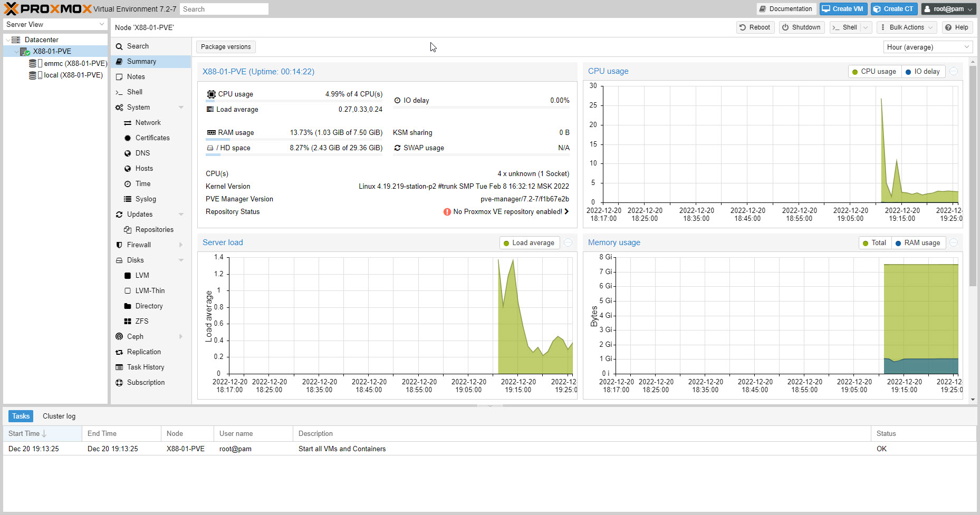The height and width of the screenshot is (515, 980).
Task: Open the root@pam user menu
Action: click(x=948, y=9)
